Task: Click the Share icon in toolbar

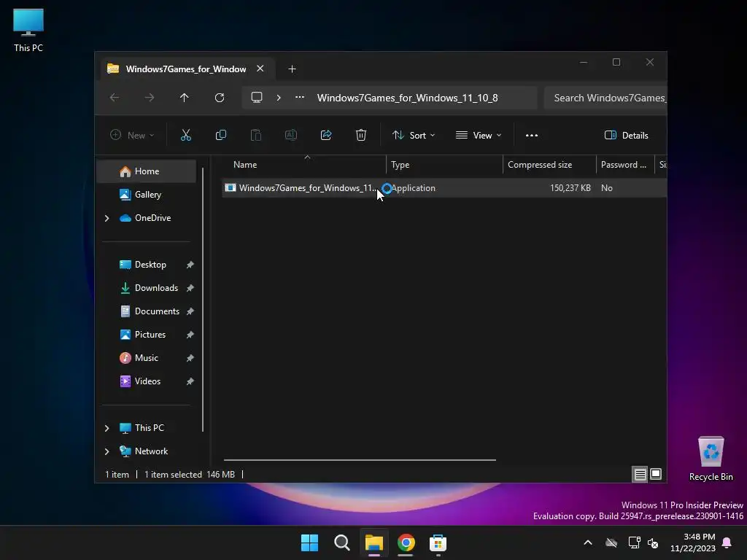Action: (x=326, y=135)
